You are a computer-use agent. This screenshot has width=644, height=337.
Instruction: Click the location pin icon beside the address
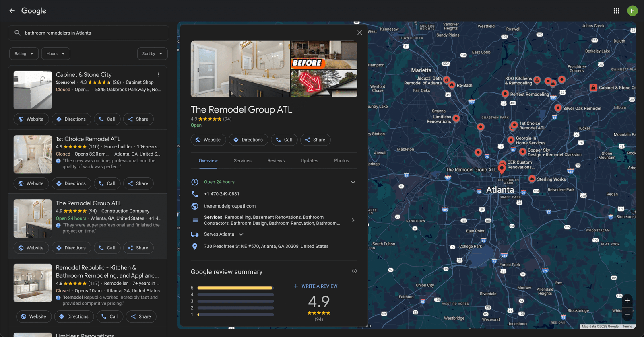click(x=195, y=246)
